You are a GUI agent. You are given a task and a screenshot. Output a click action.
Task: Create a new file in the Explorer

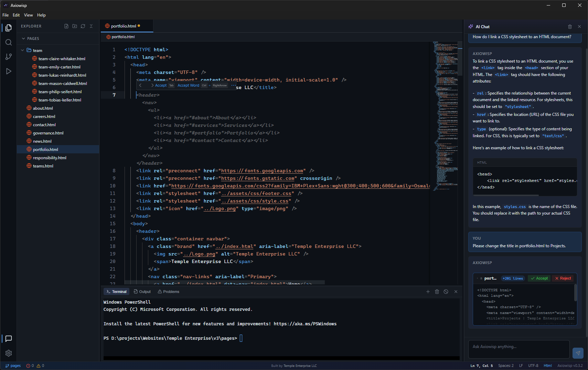click(x=66, y=26)
